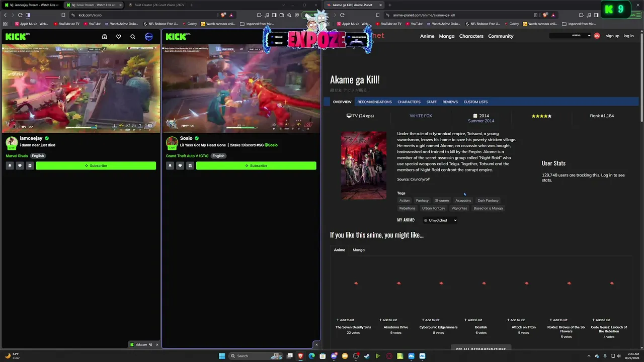Viewport: 644px width, 362px height.
Task: Turn on notifications bell for iamceejay
Action: point(10,165)
